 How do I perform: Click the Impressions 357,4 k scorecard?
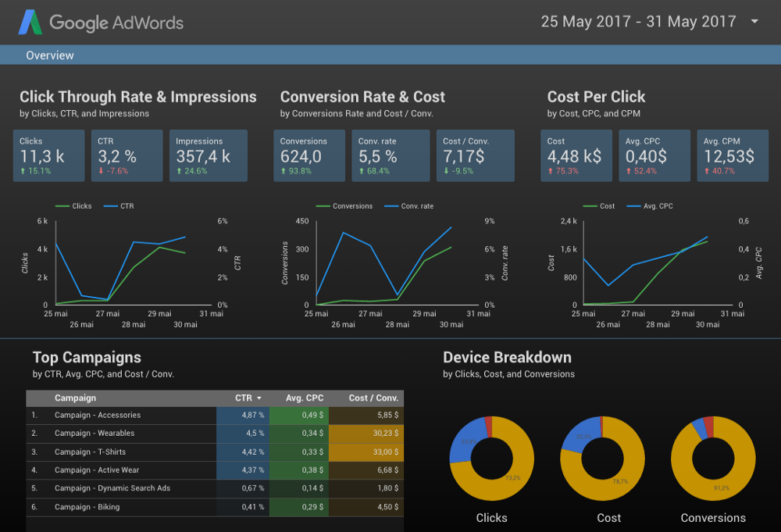tap(209, 155)
